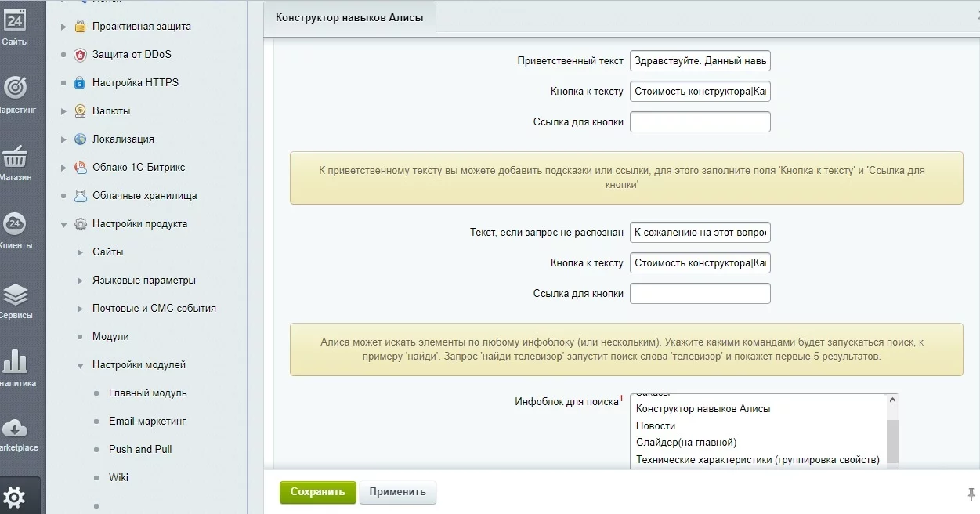
Task: Click the pin icon at bottom right
Action: click(x=971, y=493)
